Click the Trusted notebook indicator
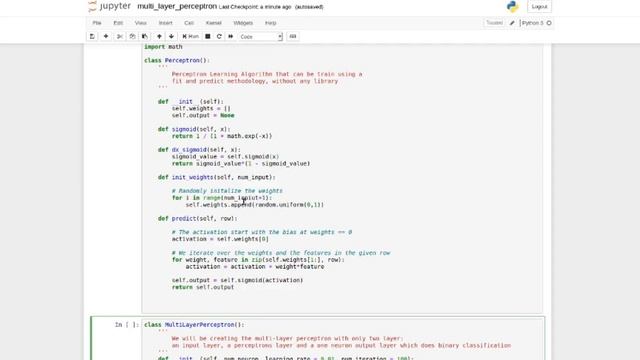This screenshot has width=640, height=360. 494,23
